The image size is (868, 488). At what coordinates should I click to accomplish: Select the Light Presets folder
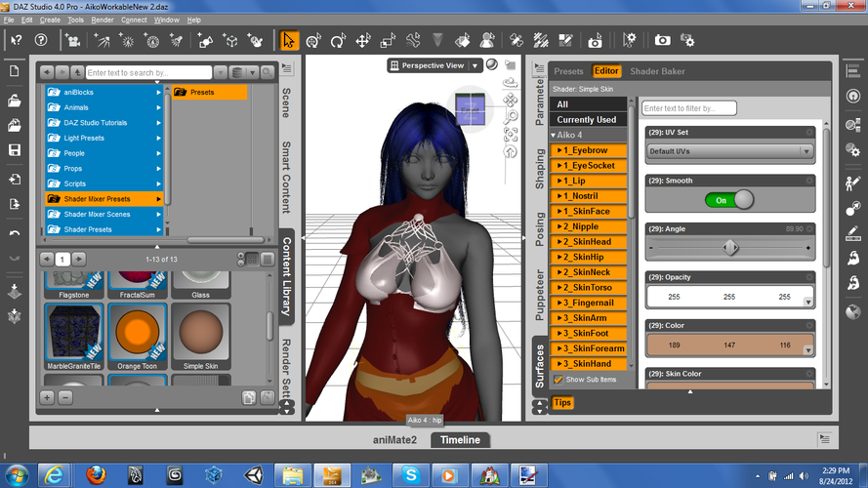103,138
